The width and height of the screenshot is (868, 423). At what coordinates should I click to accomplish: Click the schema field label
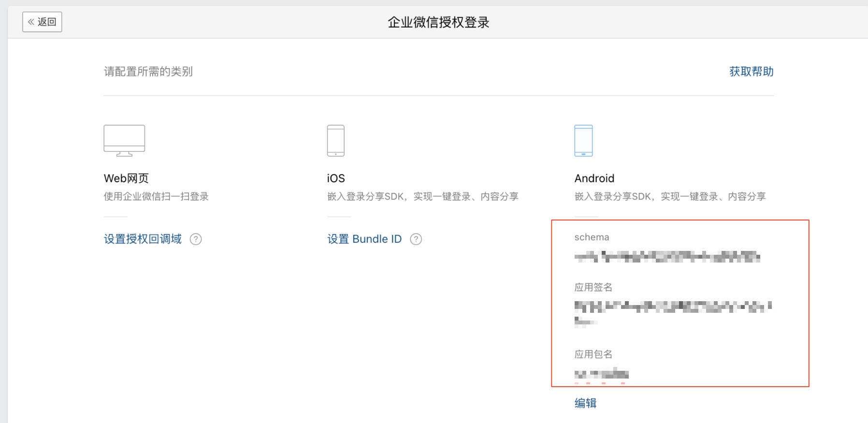point(592,237)
